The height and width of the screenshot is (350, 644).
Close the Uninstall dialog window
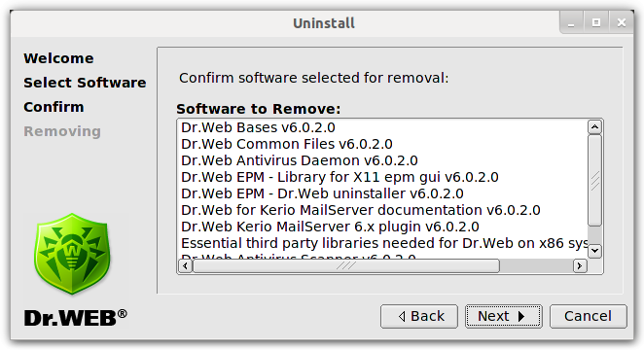pos(622,23)
